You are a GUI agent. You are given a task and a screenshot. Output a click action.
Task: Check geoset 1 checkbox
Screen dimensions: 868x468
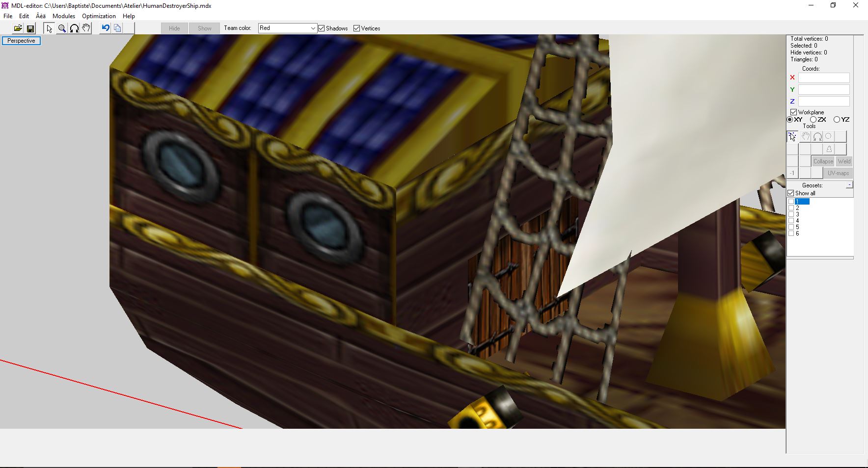791,202
